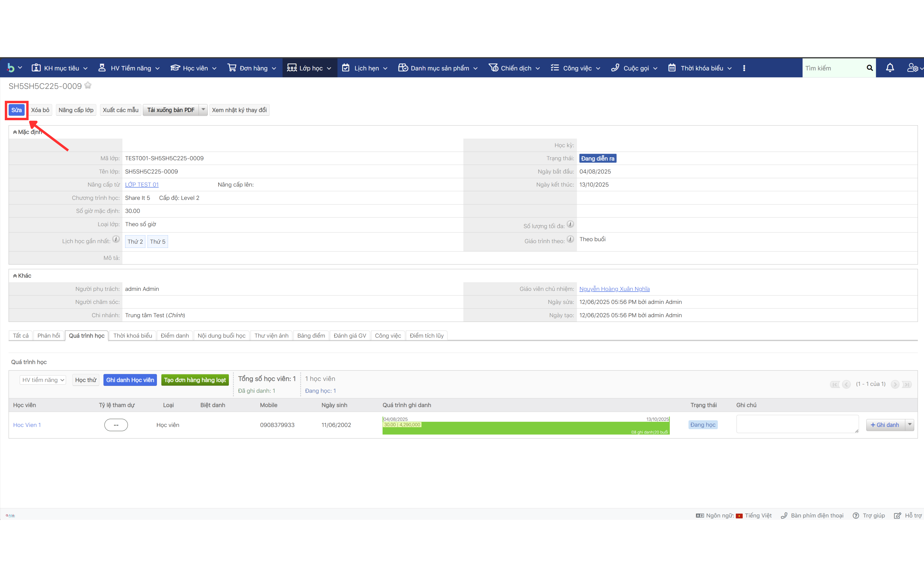Expand the Tải xuống bản PDF arrow
This screenshot has width=924, height=577.
point(203,110)
